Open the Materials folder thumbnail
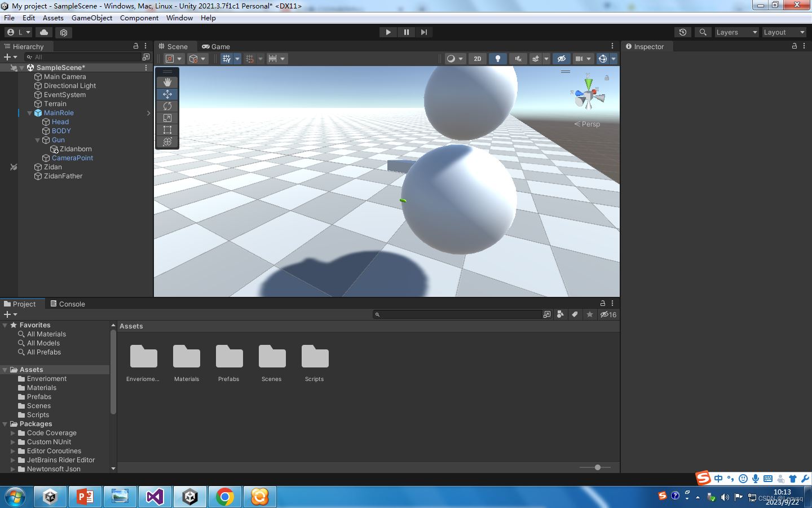 click(x=187, y=363)
